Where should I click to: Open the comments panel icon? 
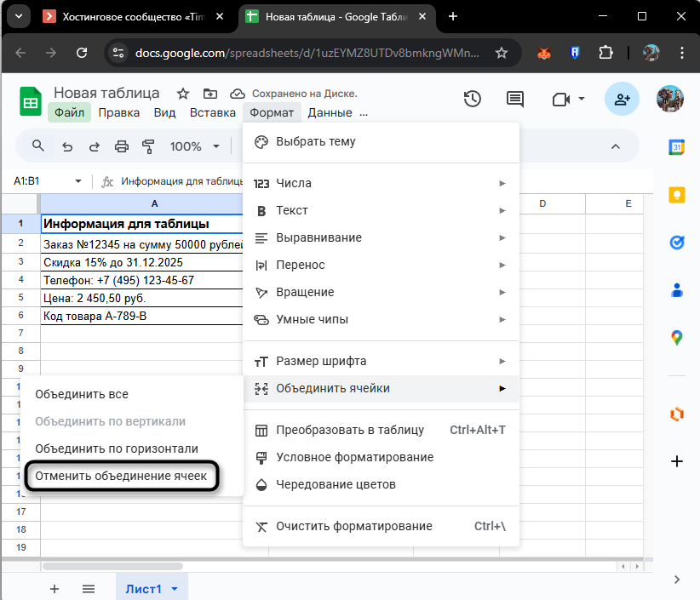[514, 100]
